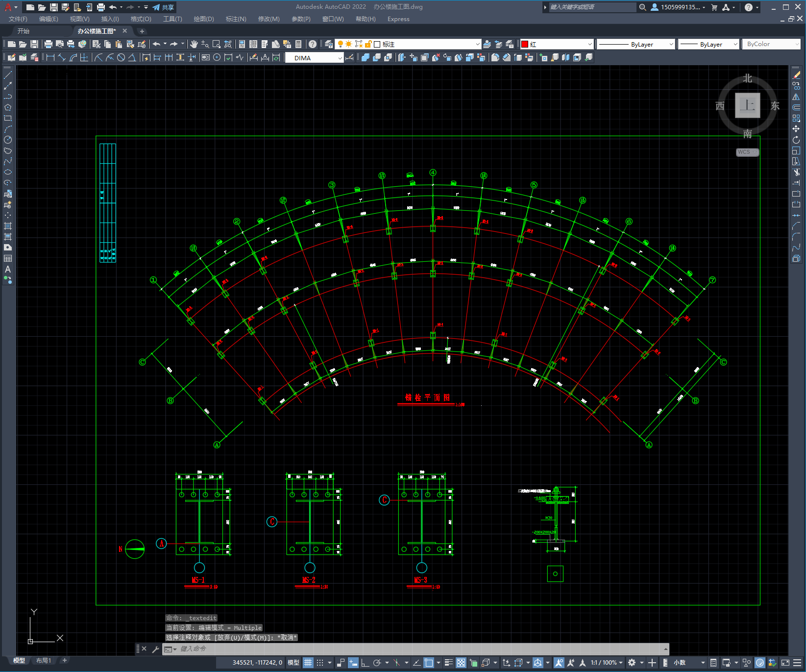806x672 pixels.
Task: Select the Line draw tool
Action: pyautogui.click(x=8, y=75)
